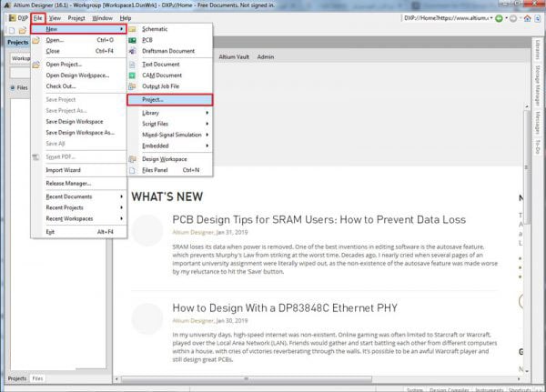Read the DP83848C Ethernet PHY article
Viewport: 546px width, 392px height.
tap(285, 308)
